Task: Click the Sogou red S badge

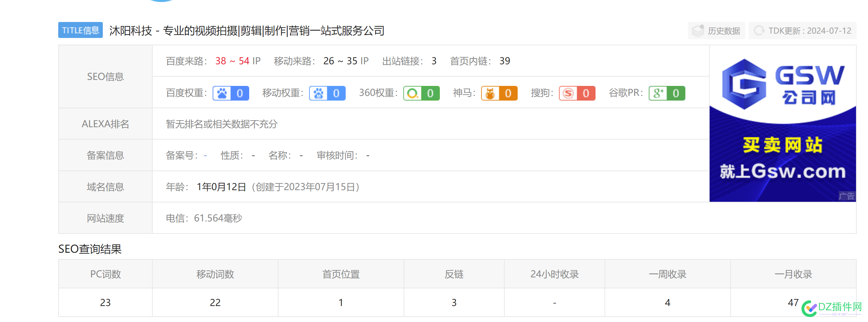Action: pyautogui.click(x=577, y=93)
